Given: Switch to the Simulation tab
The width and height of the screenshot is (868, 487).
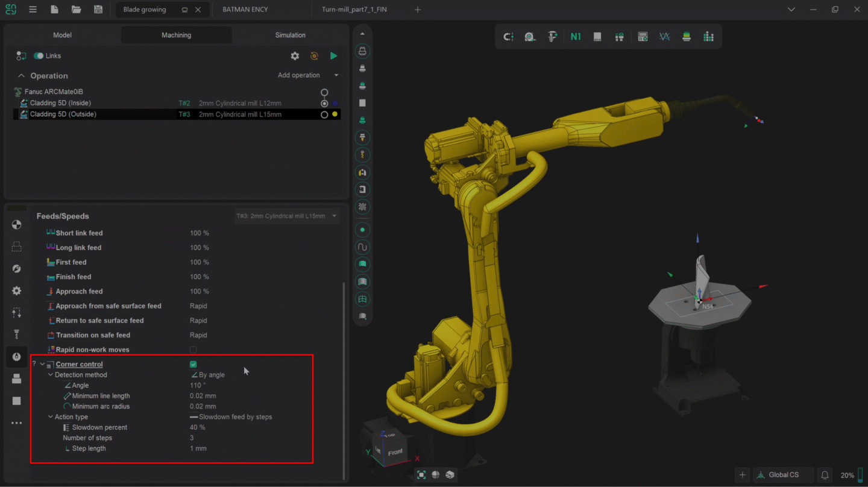Looking at the screenshot, I should [290, 35].
